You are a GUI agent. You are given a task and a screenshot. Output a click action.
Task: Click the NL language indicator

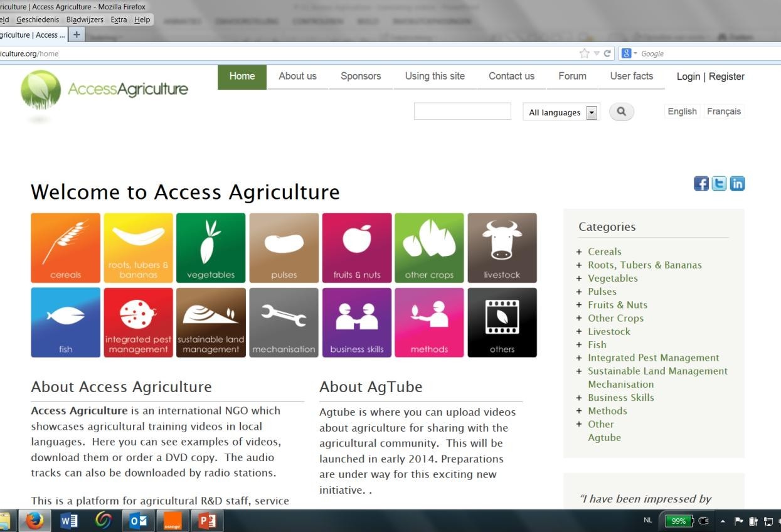point(647,520)
